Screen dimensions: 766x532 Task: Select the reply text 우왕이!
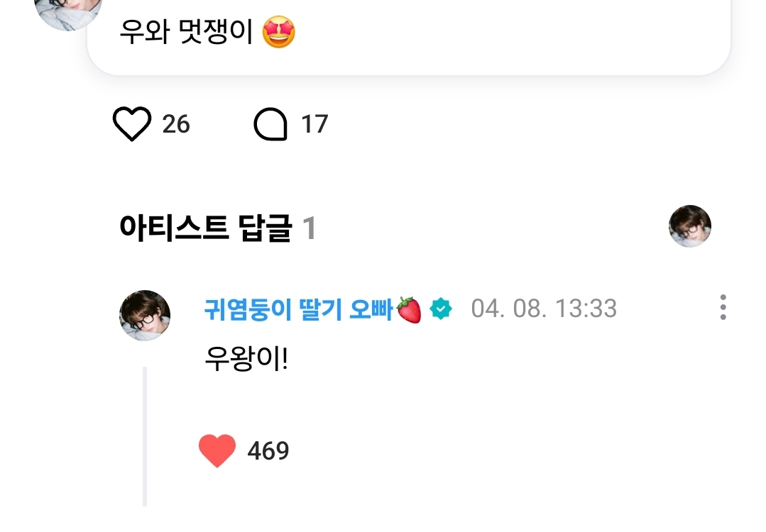click(x=246, y=360)
